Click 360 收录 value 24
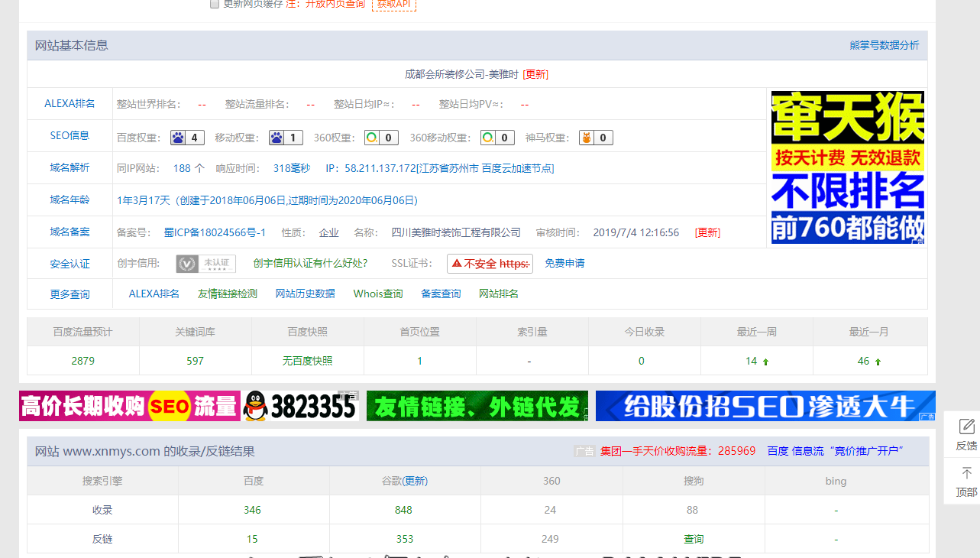Viewport: 980px width, 558px height. pos(551,510)
